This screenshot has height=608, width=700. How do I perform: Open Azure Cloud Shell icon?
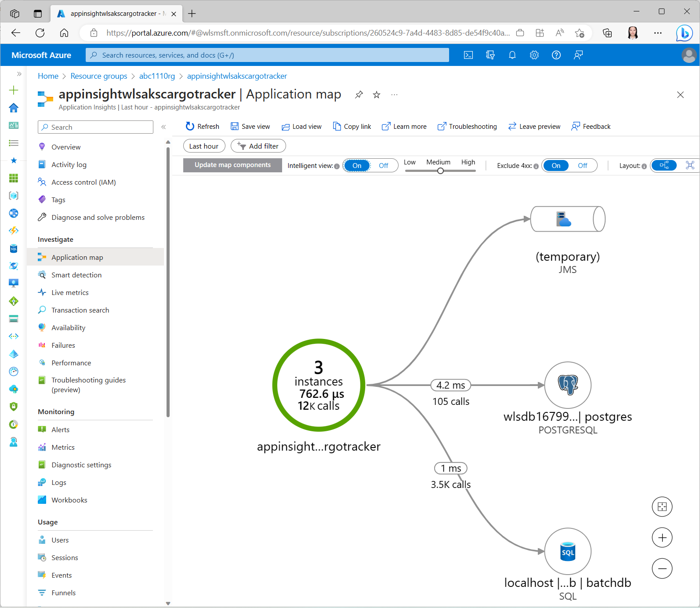[x=468, y=55]
